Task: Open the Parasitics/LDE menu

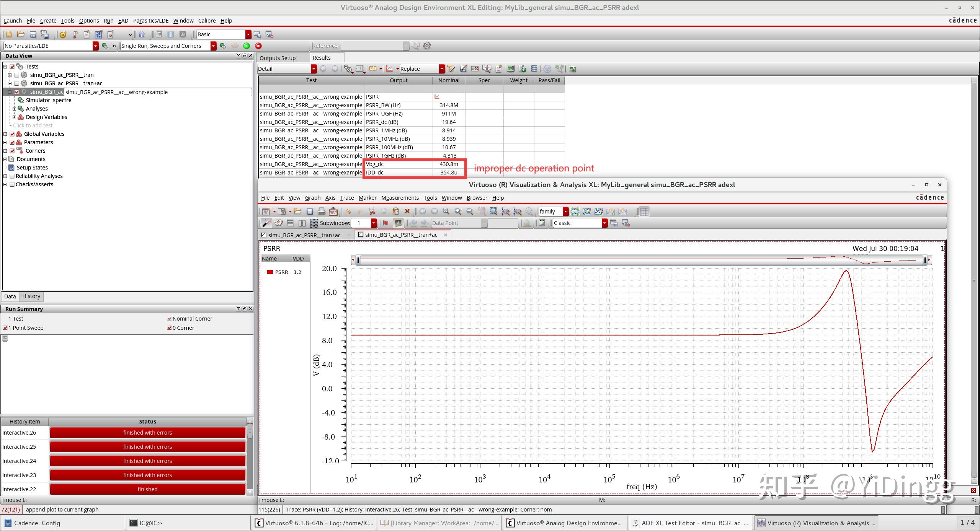Action: [x=150, y=21]
